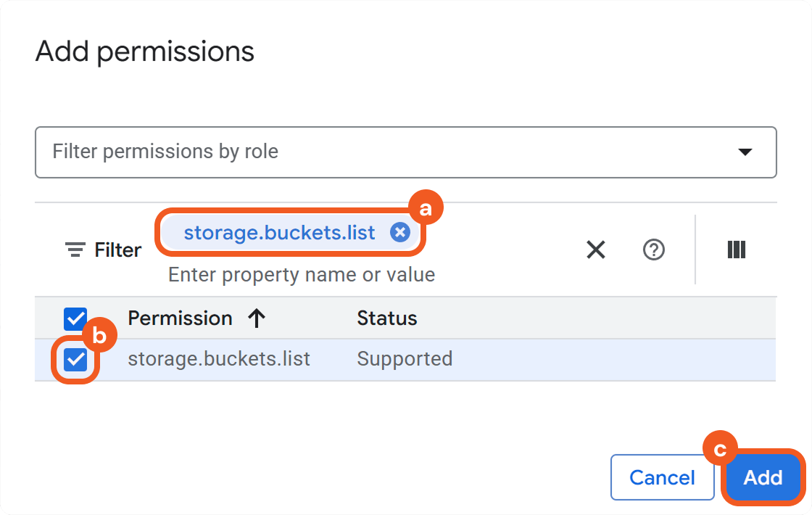Click the Filter label text
The width and height of the screenshot is (812, 515).
117,250
